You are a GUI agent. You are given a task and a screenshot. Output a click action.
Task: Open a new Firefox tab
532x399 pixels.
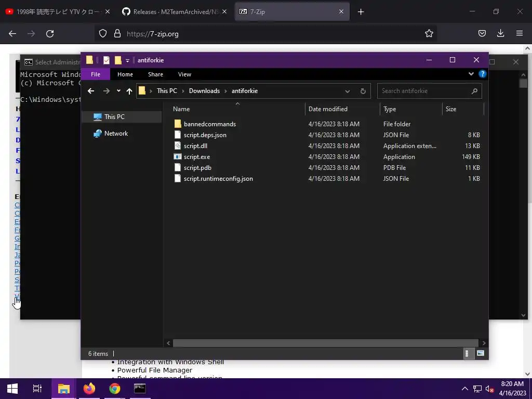361,12
